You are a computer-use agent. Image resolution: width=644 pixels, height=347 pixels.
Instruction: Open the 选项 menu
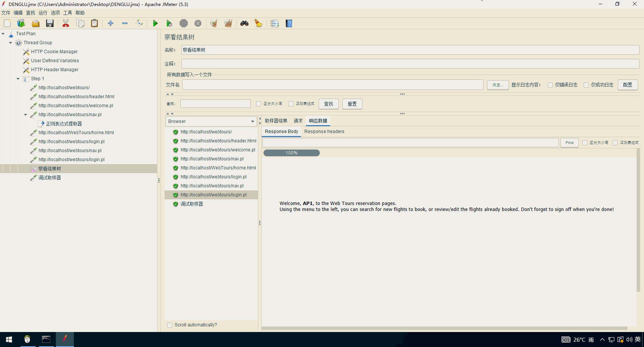[55, 13]
